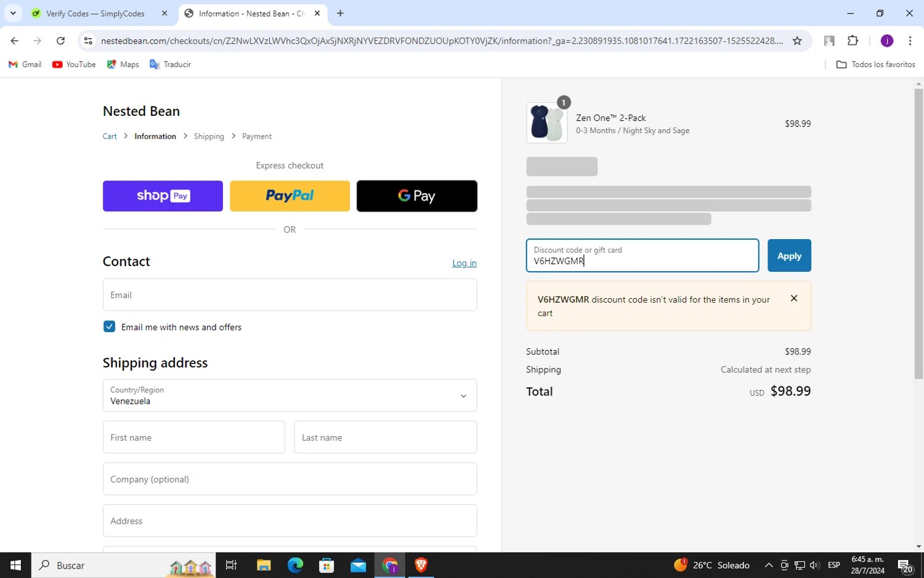Apply the discount code

(789, 255)
